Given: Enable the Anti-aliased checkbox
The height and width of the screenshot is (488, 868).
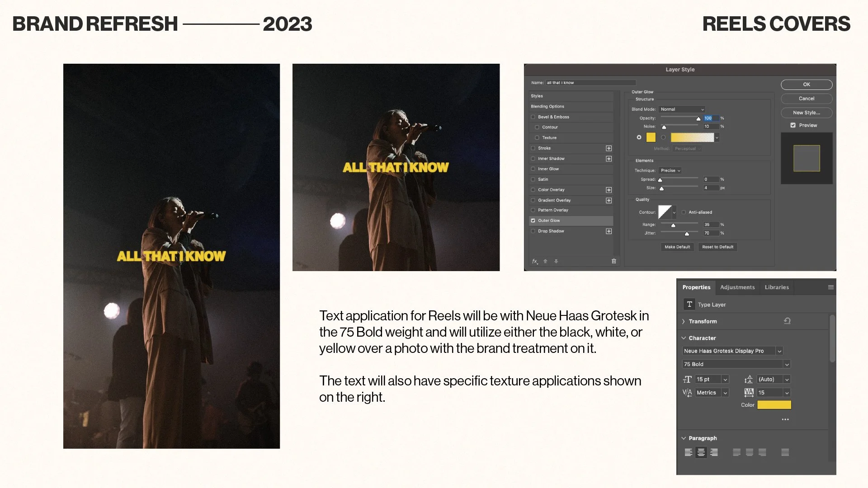Looking at the screenshot, I should click(684, 212).
